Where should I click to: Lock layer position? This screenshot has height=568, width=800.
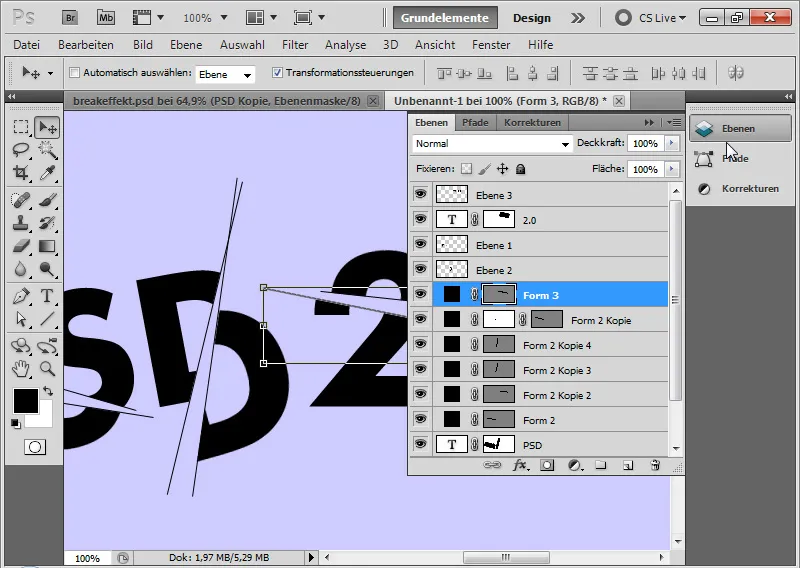(x=503, y=169)
